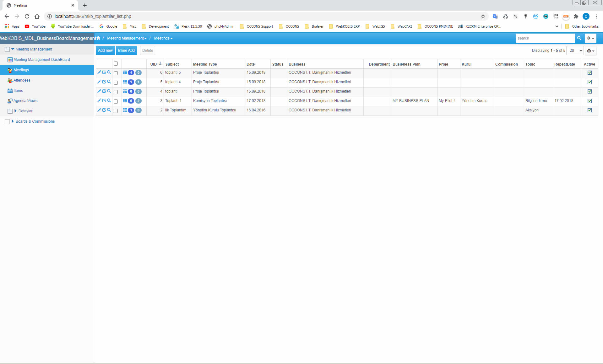603x364 pixels.
Task: Click the search magnifier button in header
Action: (x=579, y=38)
